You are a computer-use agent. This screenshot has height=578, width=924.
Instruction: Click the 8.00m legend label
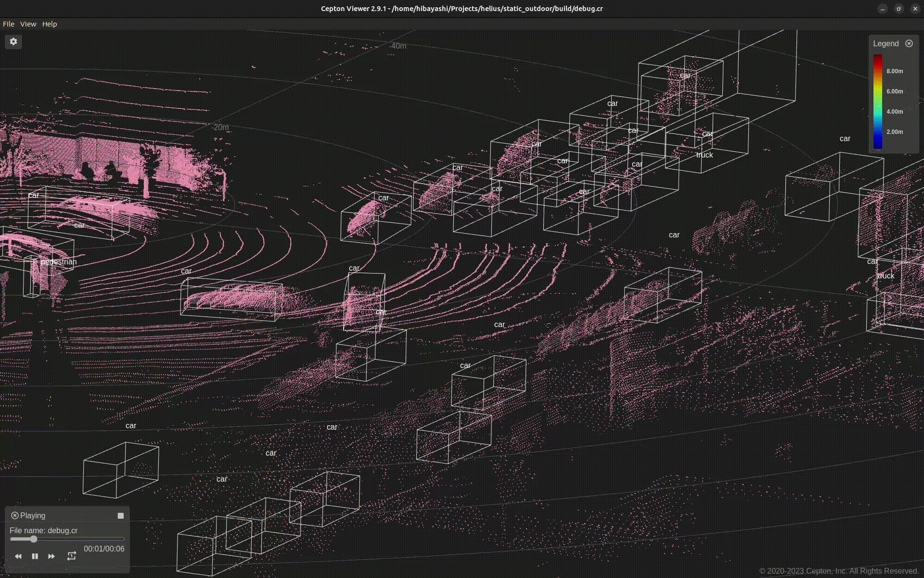point(895,71)
